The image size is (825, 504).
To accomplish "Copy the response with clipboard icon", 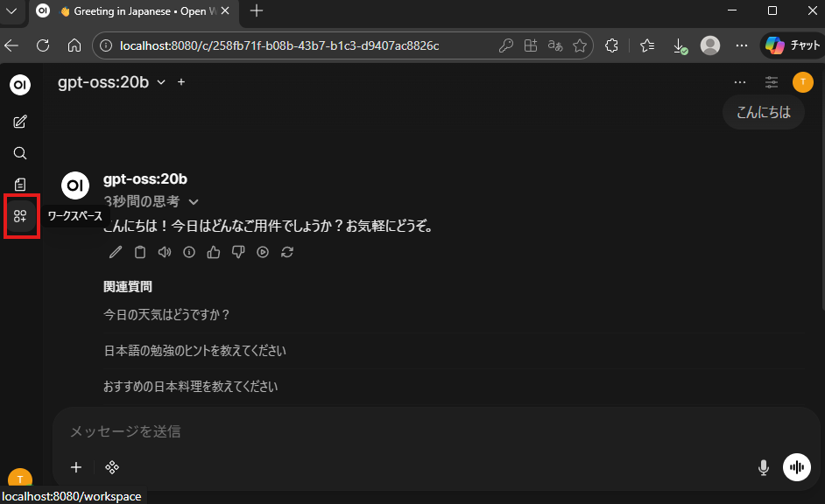I will [x=140, y=252].
